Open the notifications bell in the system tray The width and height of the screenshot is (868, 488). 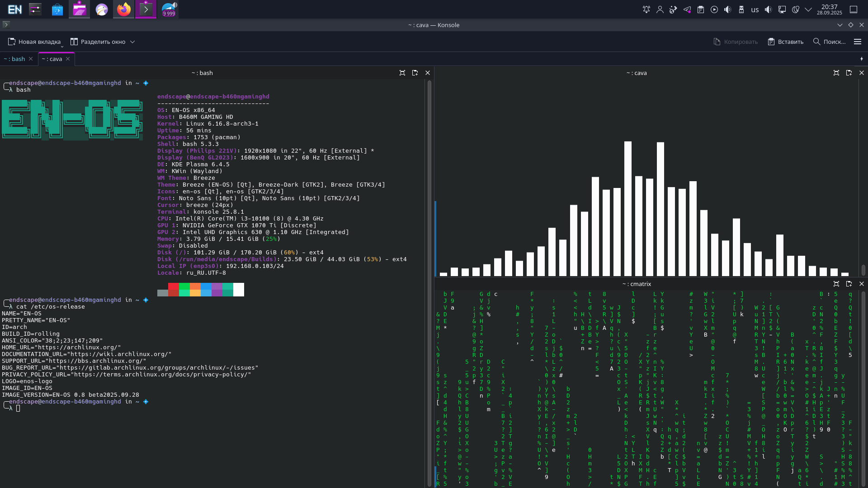point(646,9)
